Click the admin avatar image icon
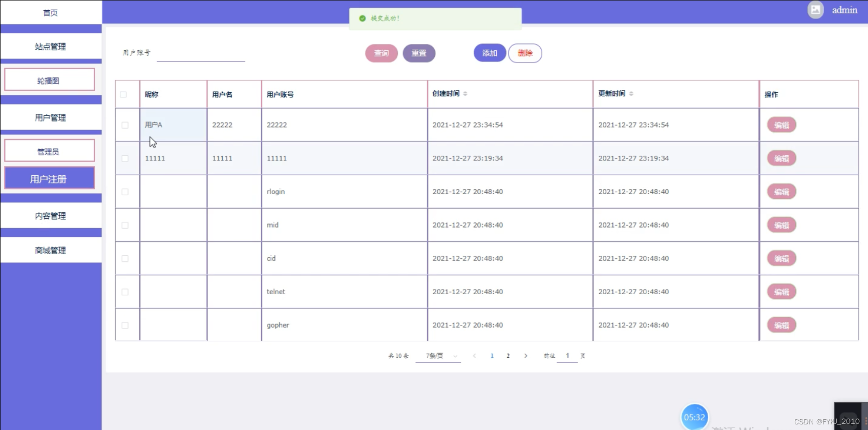Viewport: 868px width, 430px height. 815,10
